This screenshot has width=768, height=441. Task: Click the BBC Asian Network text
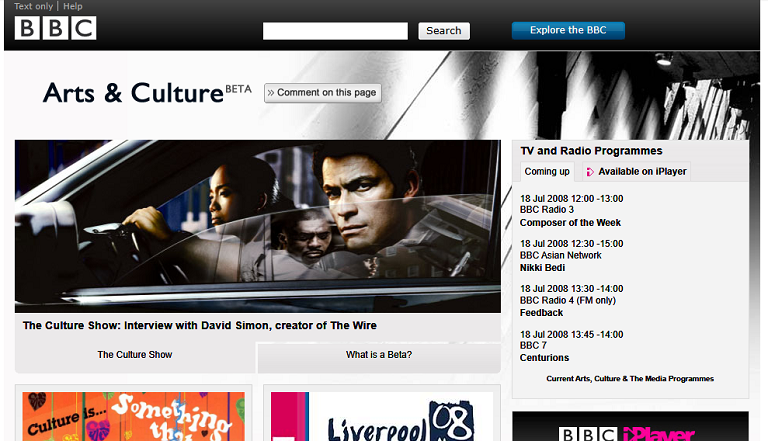(560, 255)
